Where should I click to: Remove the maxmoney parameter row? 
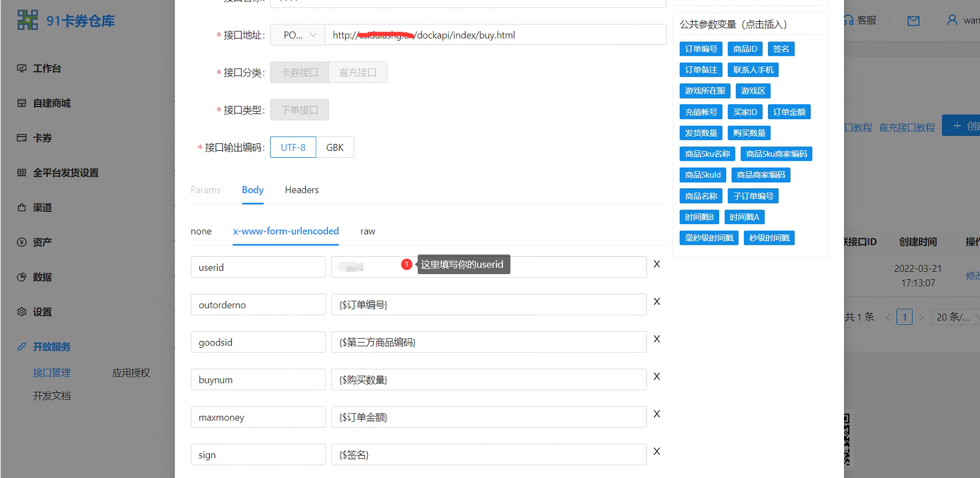point(657,413)
